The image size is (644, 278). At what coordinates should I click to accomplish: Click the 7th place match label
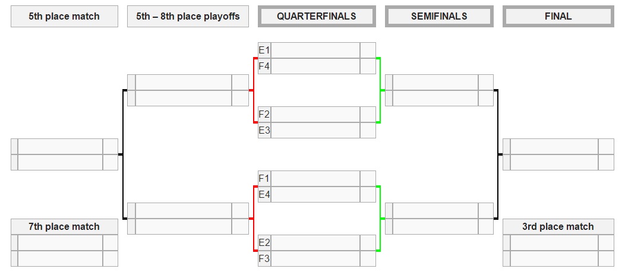pos(64,226)
